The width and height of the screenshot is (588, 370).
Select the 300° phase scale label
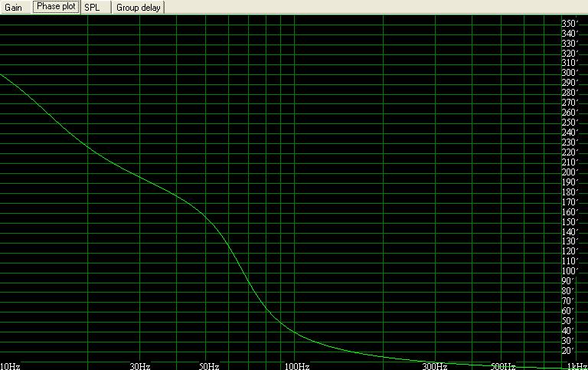(x=569, y=73)
